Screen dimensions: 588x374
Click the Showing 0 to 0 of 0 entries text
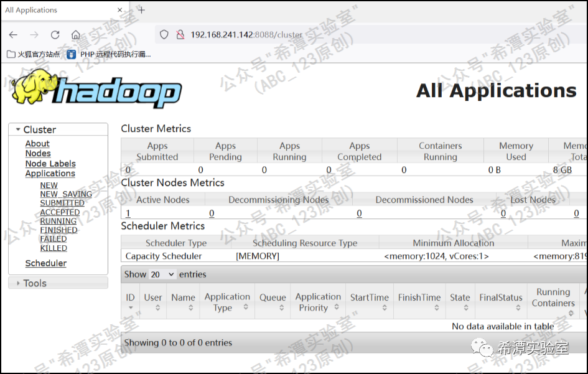pyautogui.click(x=178, y=342)
